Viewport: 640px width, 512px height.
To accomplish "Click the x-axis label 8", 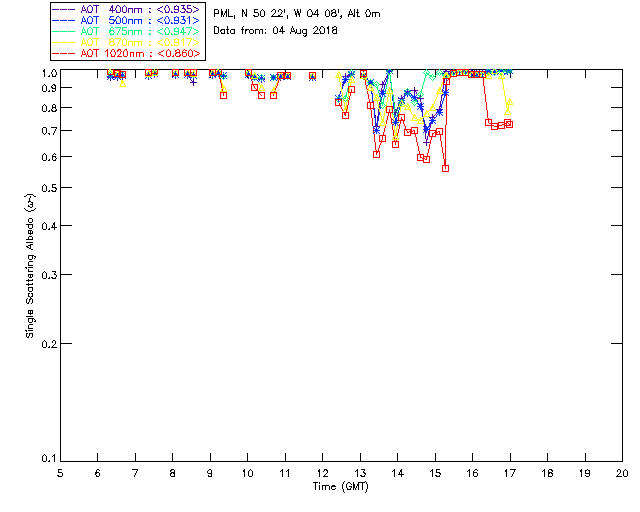I will pos(173,473).
